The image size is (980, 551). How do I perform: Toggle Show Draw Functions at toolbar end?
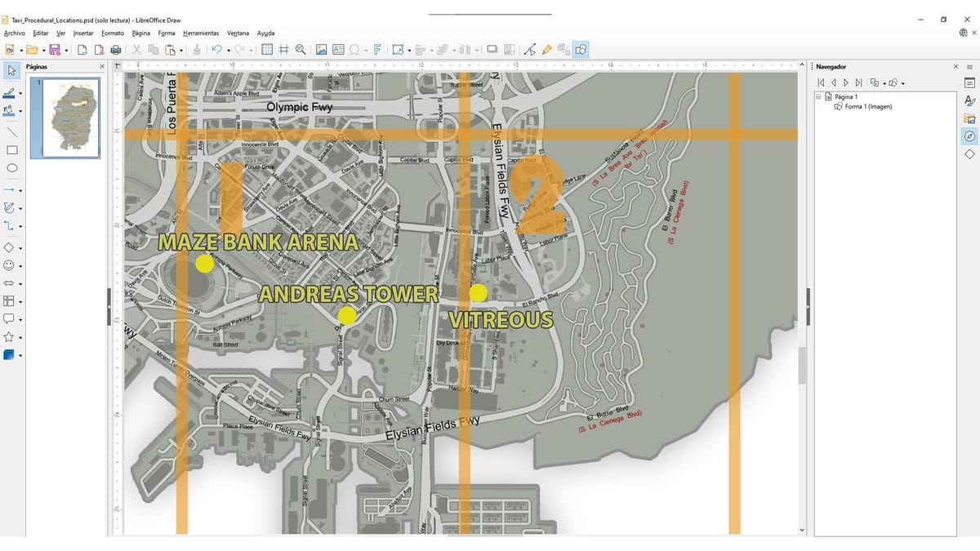pyautogui.click(x=580, y=49)
